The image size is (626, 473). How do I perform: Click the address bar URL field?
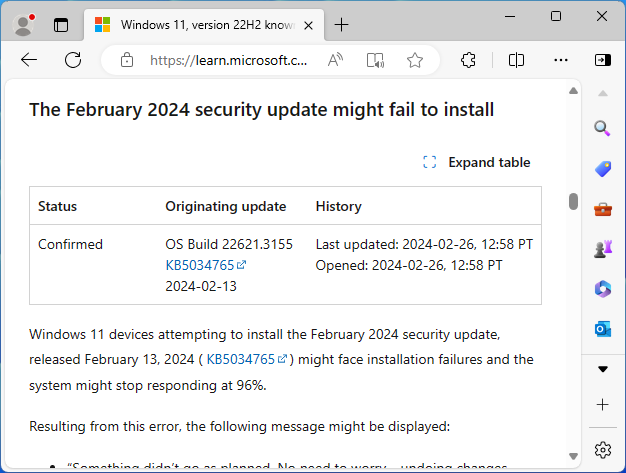[228, 60]
